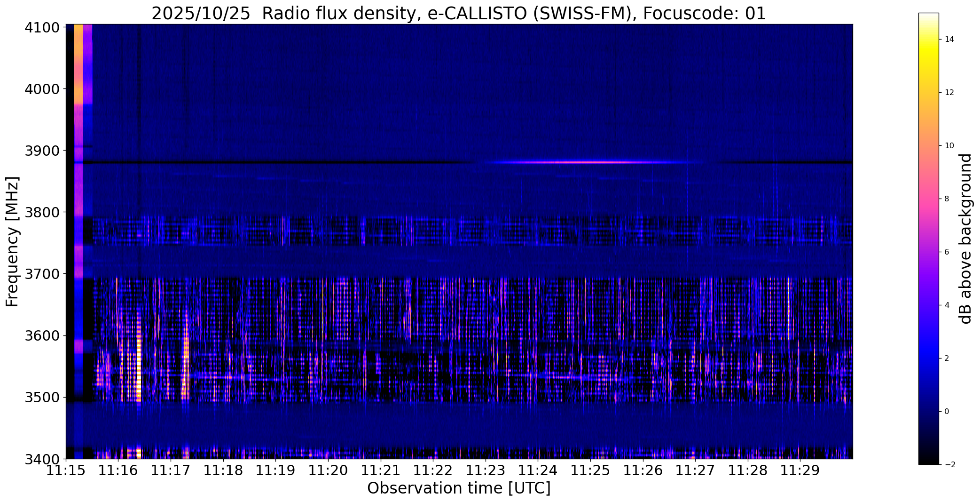Screen dimensions: 980x502
Task: Click the colorbar tick label 12
Action: pyautogui.click(x=949, y=93)
